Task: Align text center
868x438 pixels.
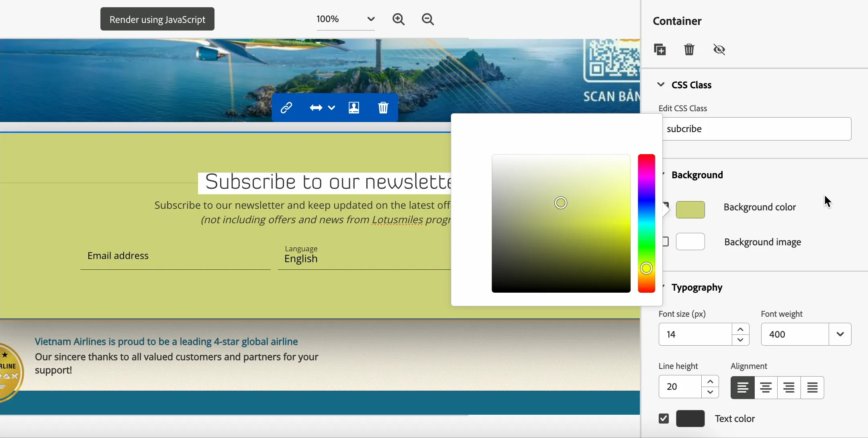Action: [x=766, y=387]
